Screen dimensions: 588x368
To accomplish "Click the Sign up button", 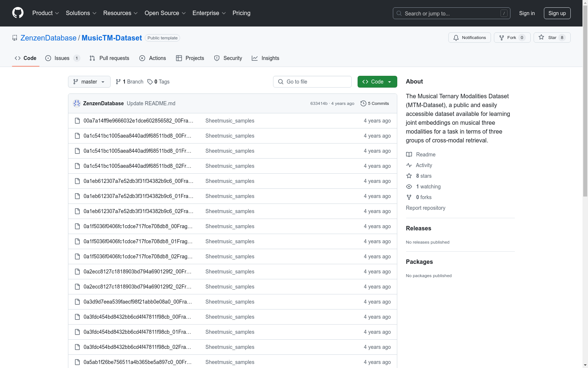I will point(557,13).
